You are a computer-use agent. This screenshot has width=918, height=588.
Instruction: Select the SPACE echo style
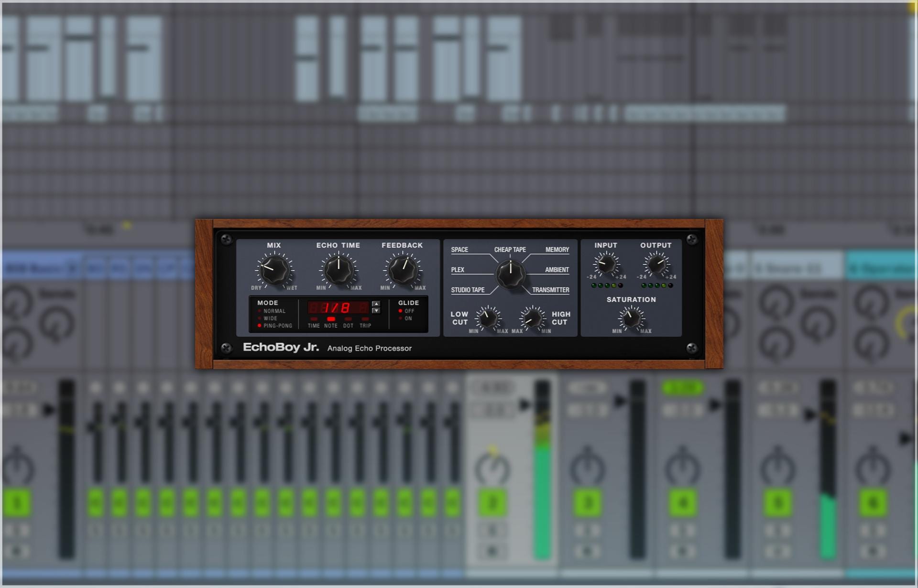point(459,250)
